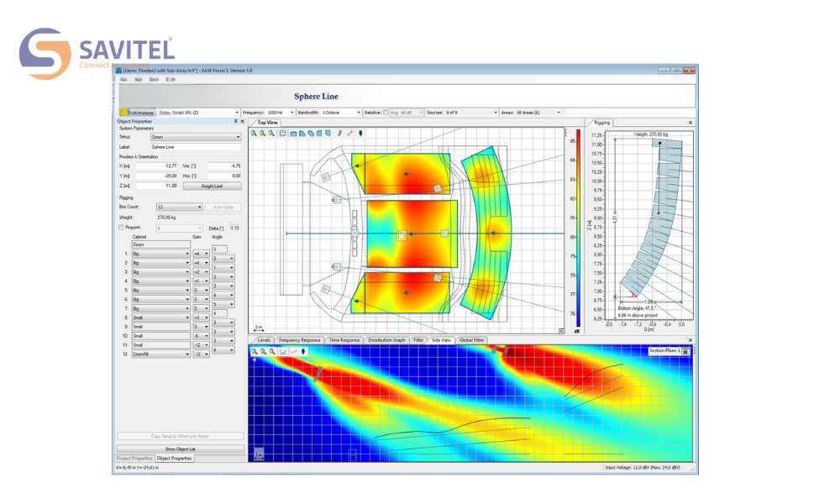Select the Side View tab

441,340
